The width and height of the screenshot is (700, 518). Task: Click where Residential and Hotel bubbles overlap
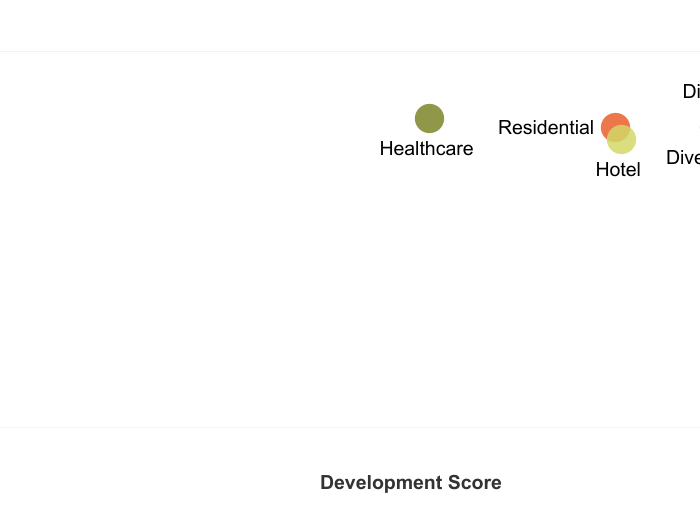[618, 134]
